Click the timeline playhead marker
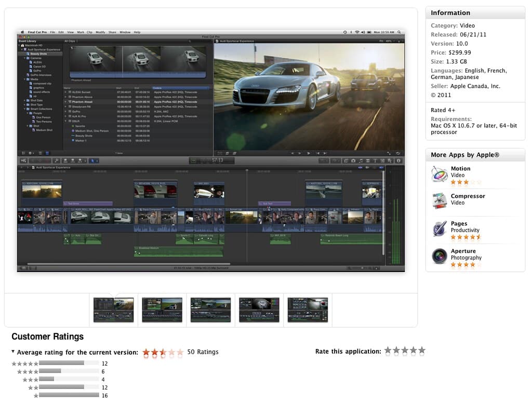The height and width of the screenshot is (404, 532). (x=247, y=170)
